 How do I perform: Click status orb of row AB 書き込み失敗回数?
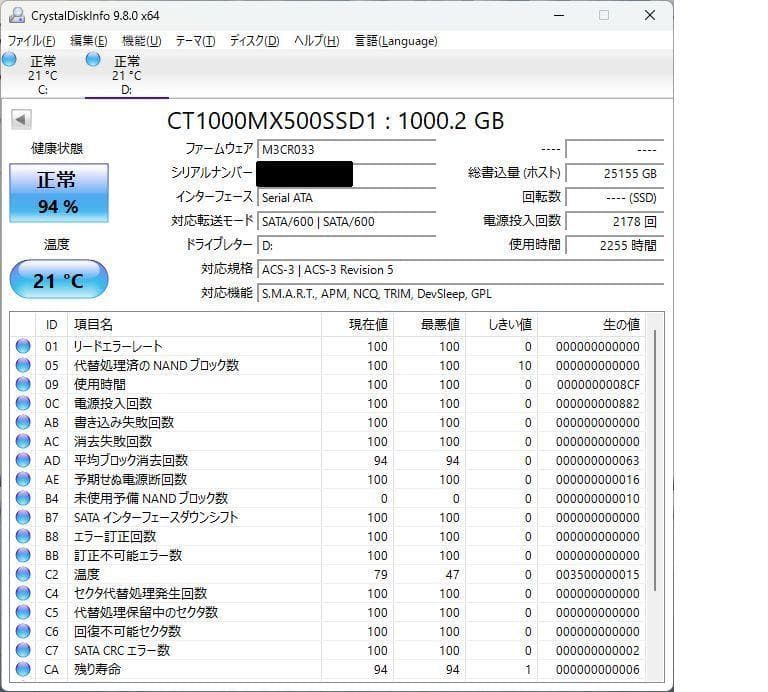(23, 422)
